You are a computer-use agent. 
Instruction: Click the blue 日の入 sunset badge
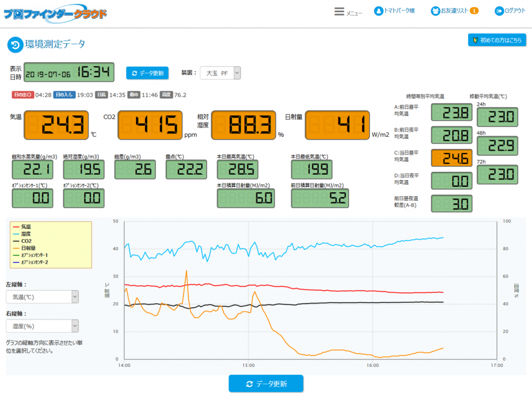tap(64, 95)
